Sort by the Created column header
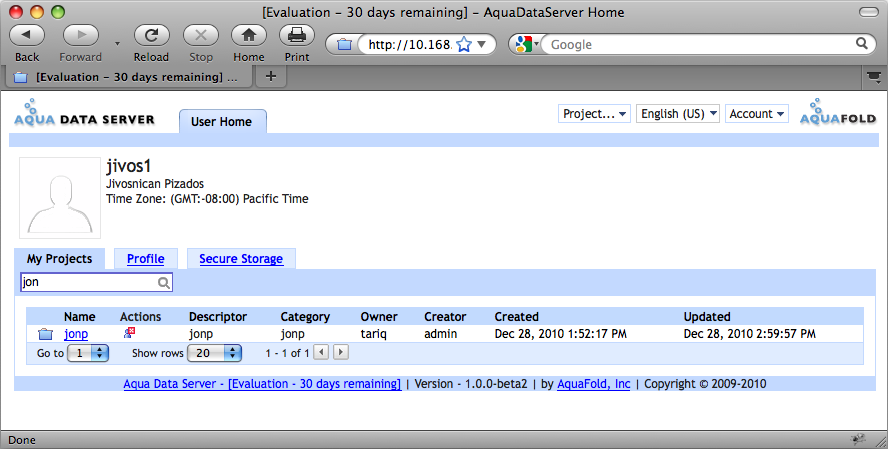 (x=516, y=317)
